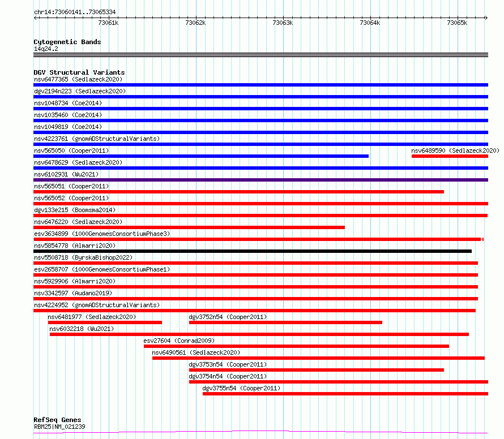Open dgv3754n54 (Cooper2011) label

228,376
